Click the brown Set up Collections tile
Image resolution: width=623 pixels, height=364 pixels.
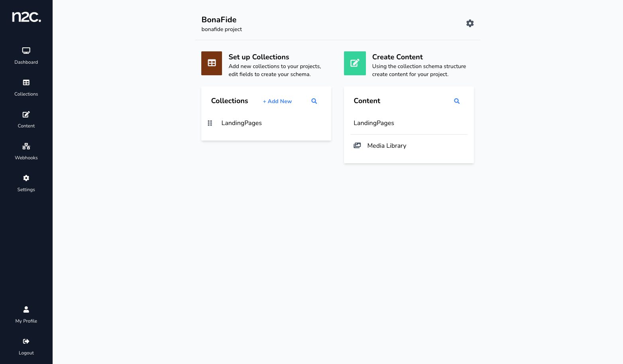212,63
